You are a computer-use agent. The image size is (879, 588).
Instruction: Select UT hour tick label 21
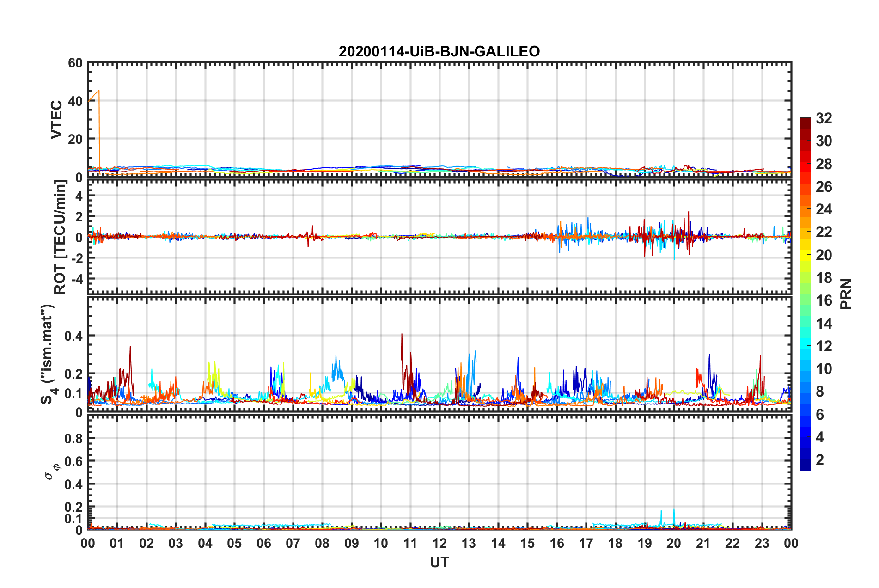tap(703, 543)
